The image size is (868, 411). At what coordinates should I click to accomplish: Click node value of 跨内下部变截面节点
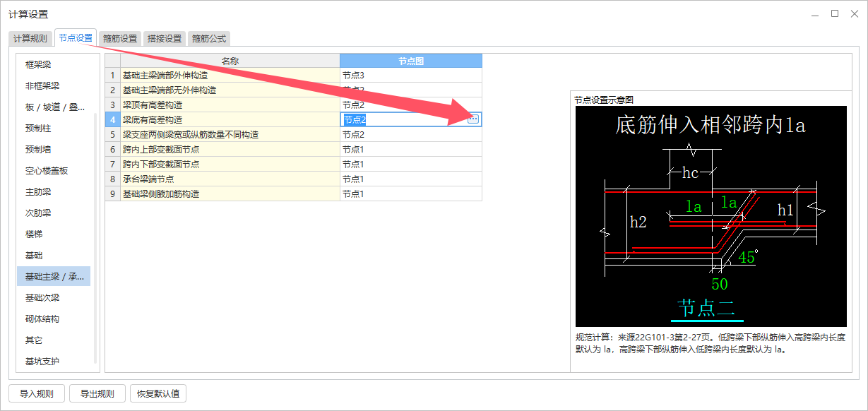pyautogui.click(x=411, y=164)
